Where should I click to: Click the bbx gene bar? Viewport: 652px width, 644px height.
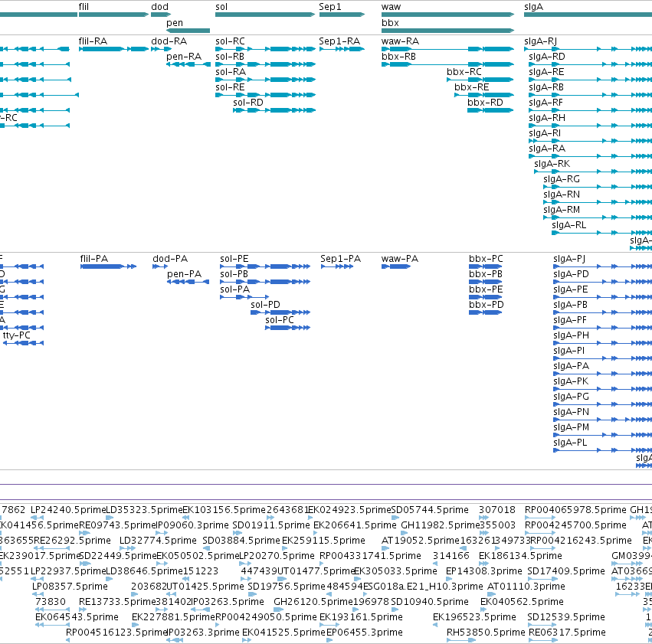[448, 31]
